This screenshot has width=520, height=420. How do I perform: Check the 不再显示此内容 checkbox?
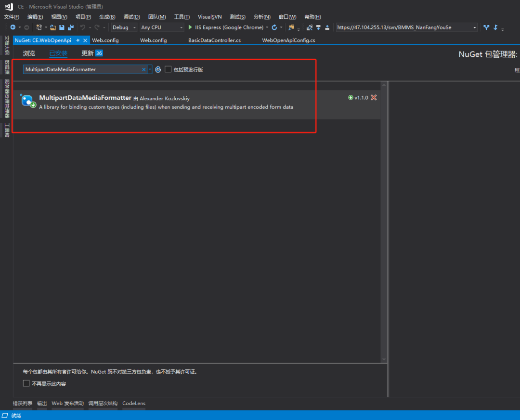click(x=26, y=383)
